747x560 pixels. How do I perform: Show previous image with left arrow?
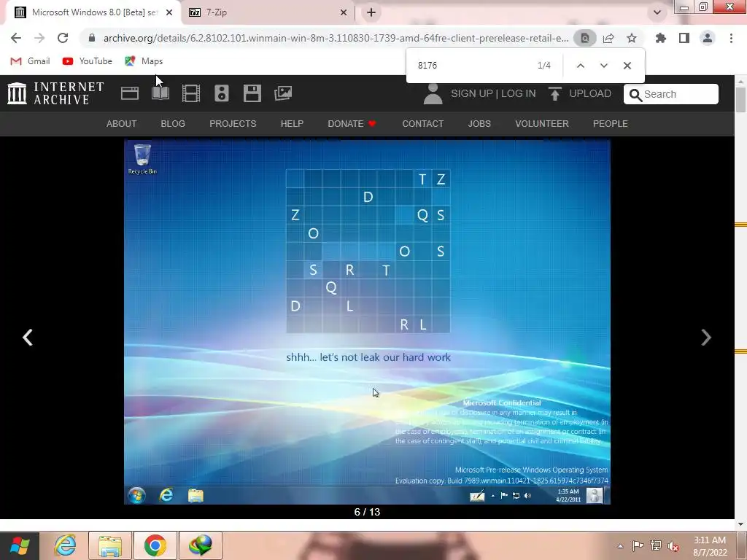pos(28,337)
